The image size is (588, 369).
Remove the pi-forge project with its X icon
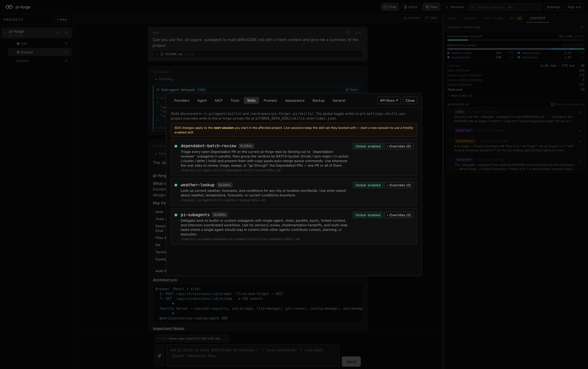coord(66,33)
